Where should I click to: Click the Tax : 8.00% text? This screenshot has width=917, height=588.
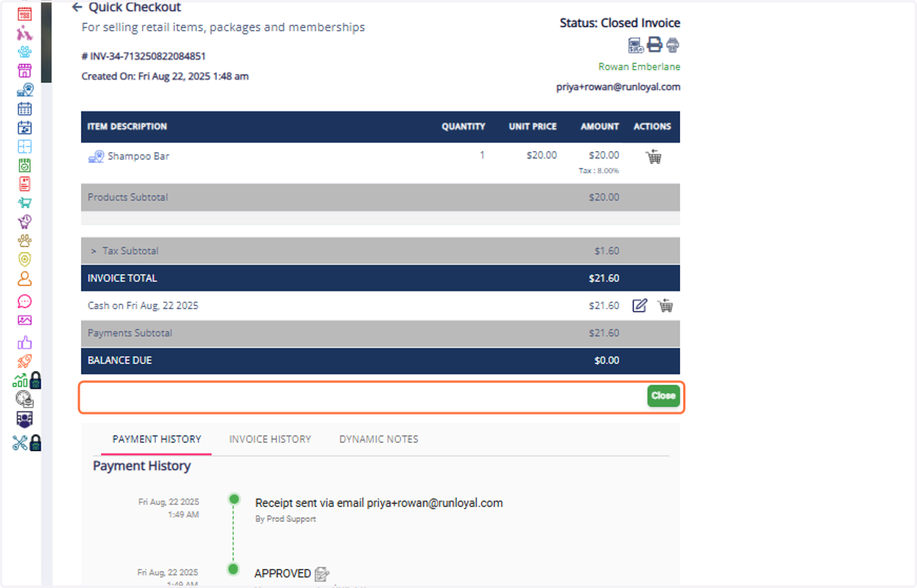pos(599,171)
